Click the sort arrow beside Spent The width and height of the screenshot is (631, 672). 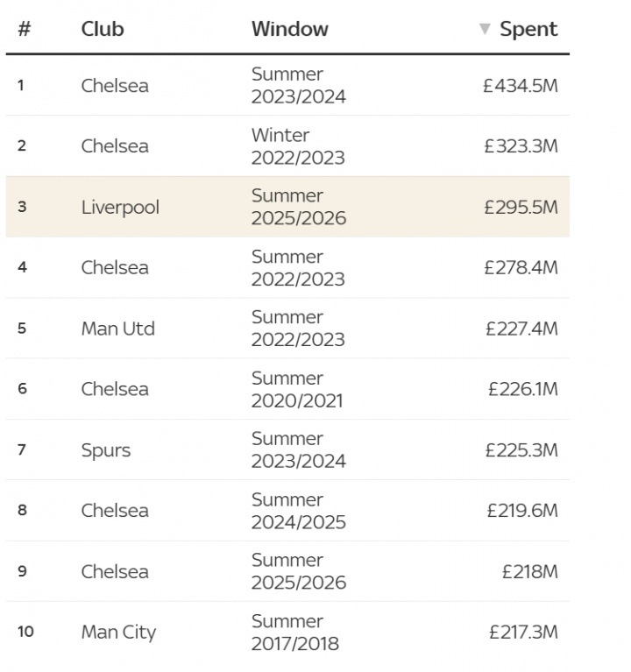pos(485,29)
